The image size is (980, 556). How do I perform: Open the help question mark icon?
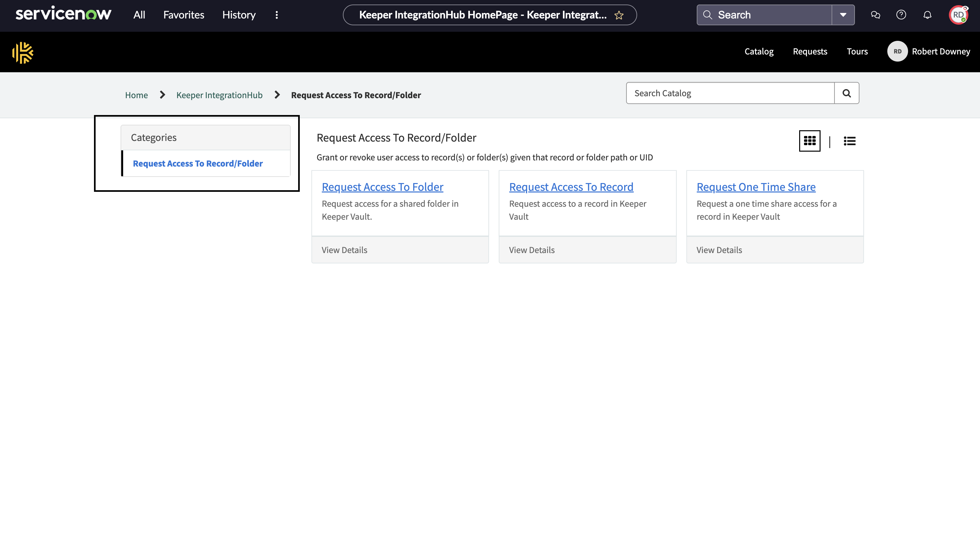(901, 15)
